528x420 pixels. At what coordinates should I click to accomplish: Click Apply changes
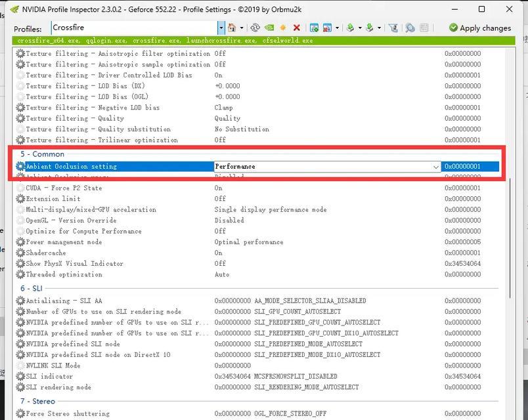tap(480, 28)
